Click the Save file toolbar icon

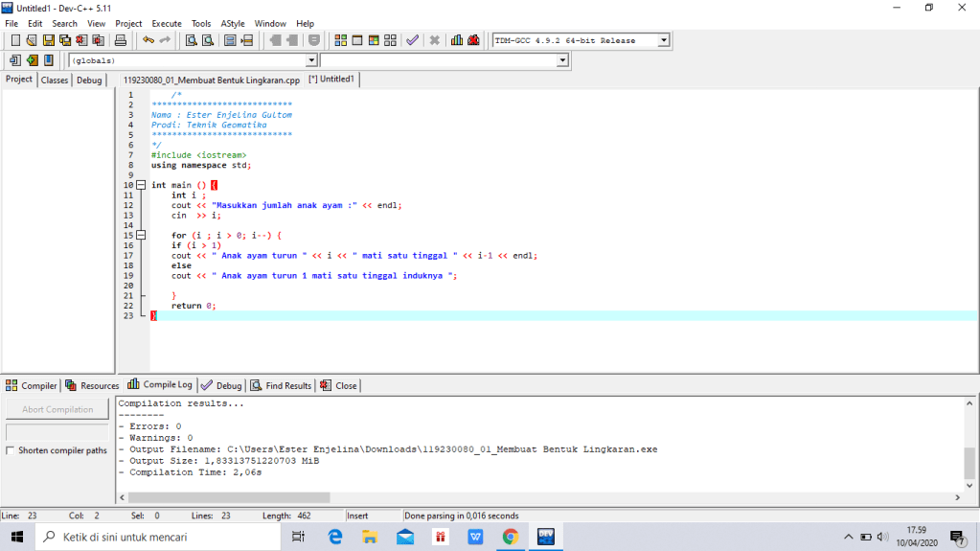[x=48, y=40]
